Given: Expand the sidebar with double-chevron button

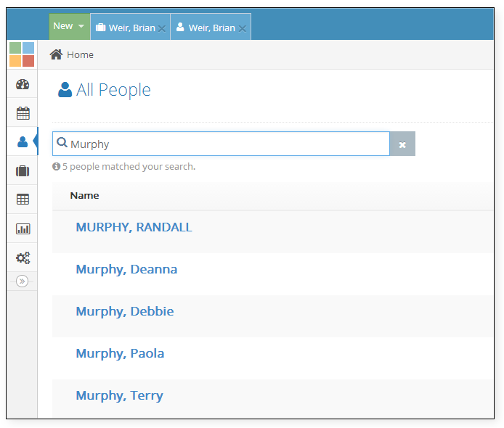Looking at the screenshot, I should tap(22, 281).
